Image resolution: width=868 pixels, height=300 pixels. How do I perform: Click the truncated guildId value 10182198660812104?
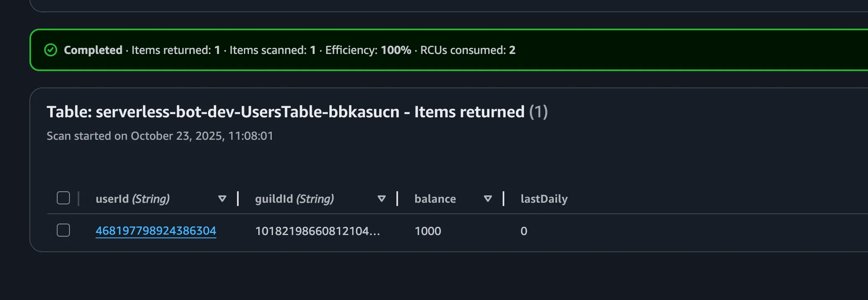tap(318, 231)
